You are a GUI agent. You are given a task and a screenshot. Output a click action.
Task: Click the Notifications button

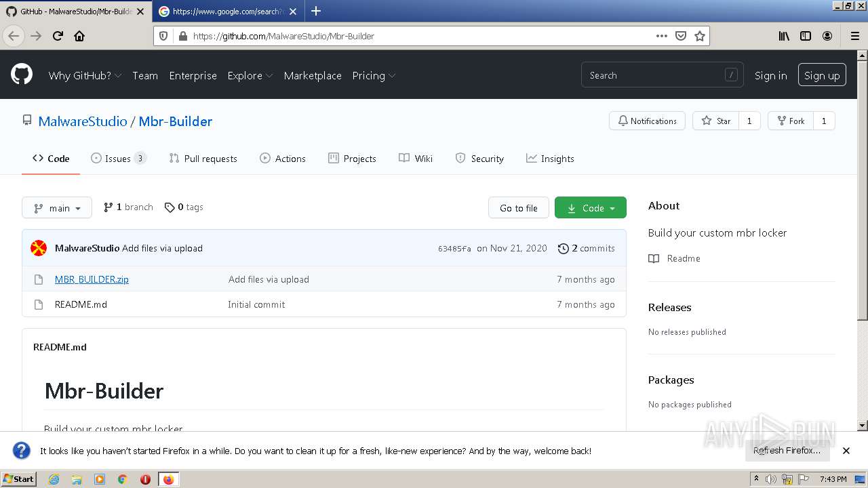(x=647, y=121)
